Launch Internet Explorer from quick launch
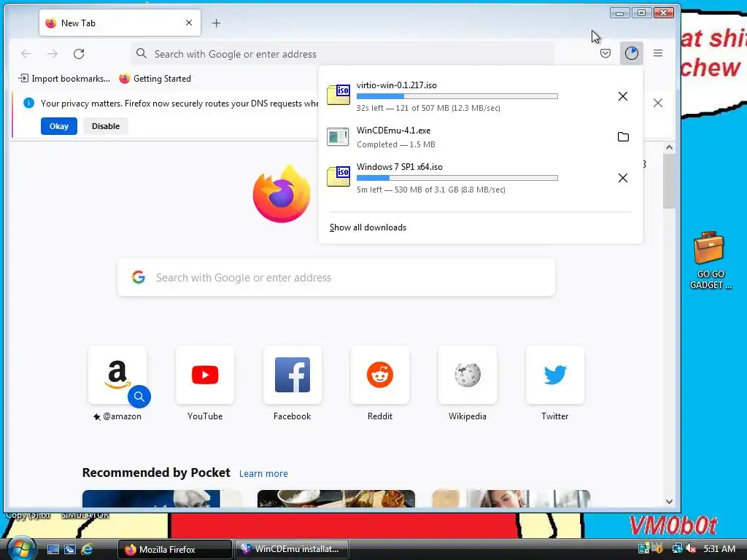The image size is (747, 560). tap(87, 549)
